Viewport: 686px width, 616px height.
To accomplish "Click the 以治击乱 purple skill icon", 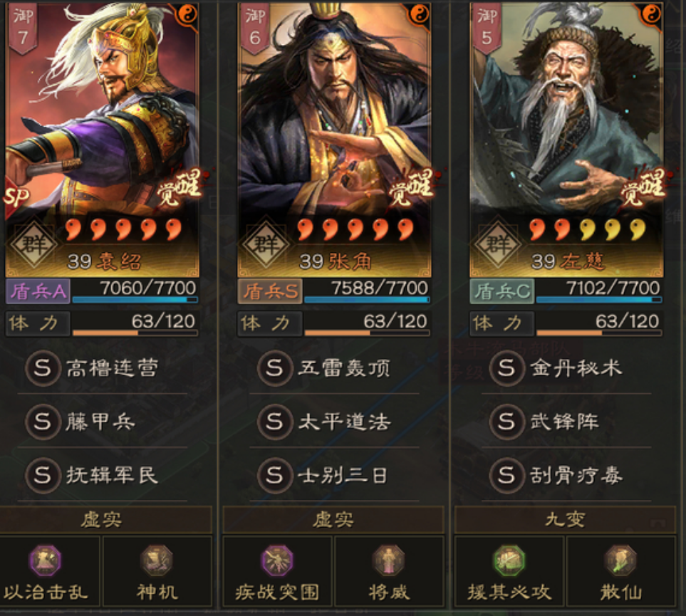I will 45,560.
